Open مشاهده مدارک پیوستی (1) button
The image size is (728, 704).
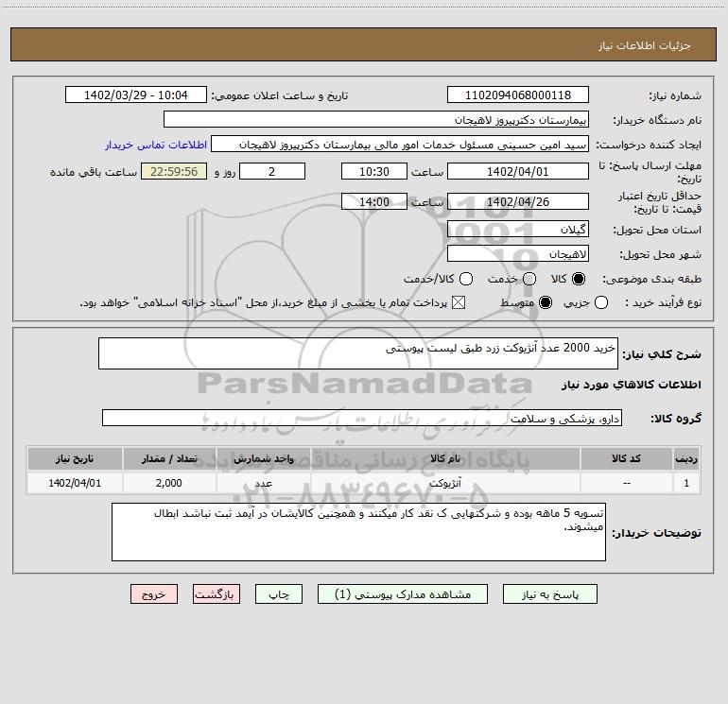pos(403,594)
